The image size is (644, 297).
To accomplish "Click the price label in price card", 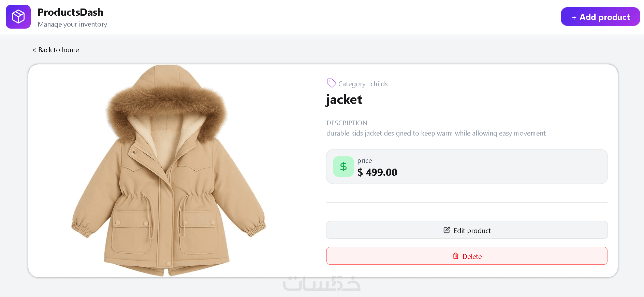I will [365, 160].
